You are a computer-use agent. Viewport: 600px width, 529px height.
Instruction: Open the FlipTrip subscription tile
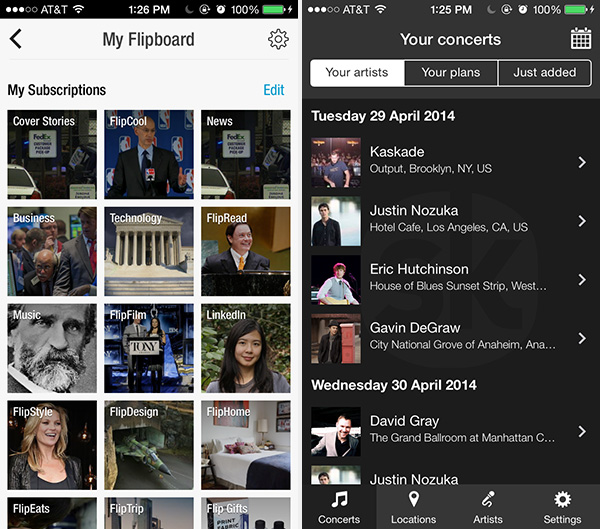coord(149,513)
